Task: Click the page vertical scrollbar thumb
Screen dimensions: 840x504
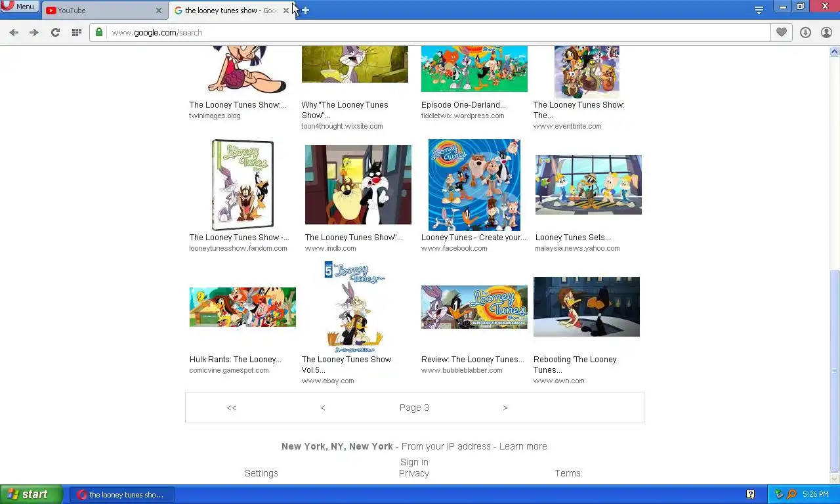Action: 835,371
